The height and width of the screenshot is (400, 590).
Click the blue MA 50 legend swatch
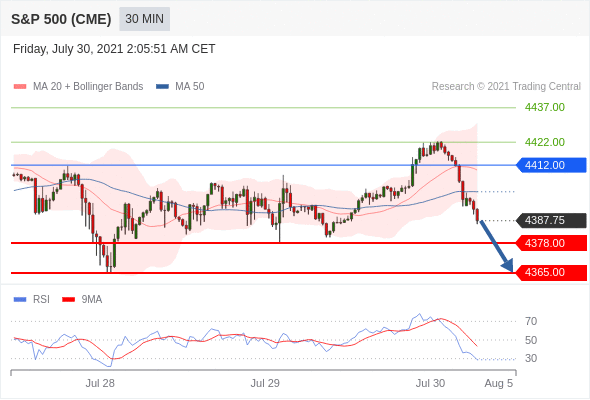(162, 87)
